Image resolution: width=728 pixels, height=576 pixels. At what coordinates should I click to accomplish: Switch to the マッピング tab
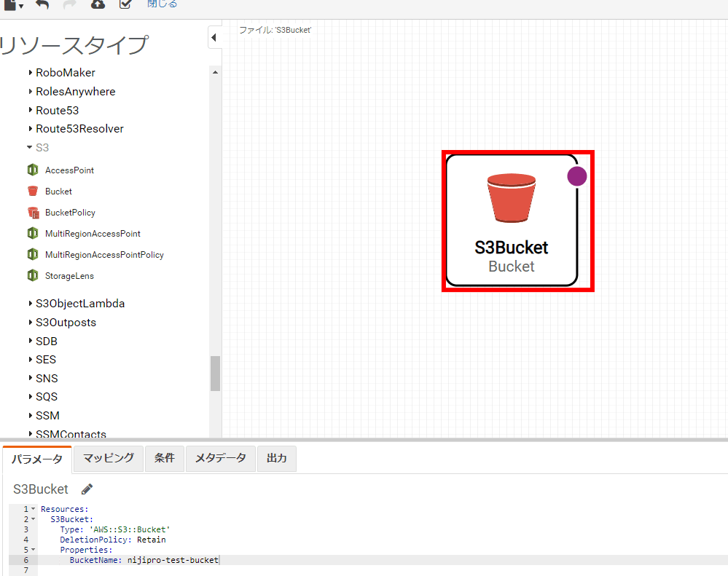[x=109, y=458]
